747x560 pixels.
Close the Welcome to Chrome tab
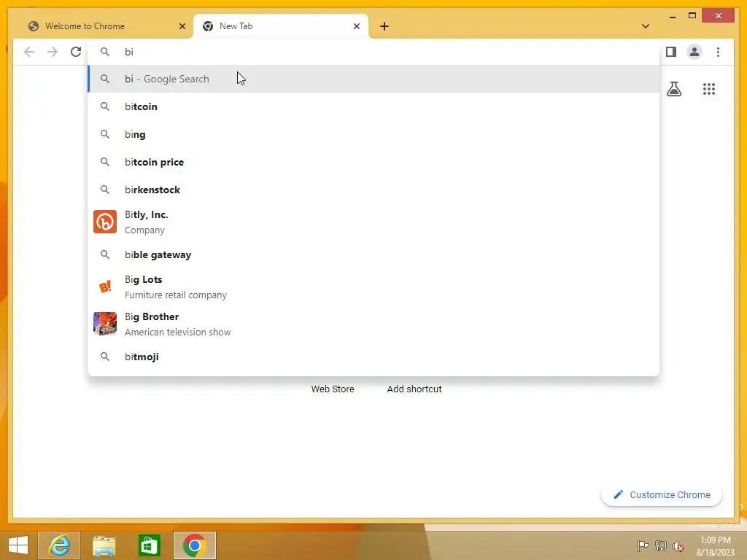(182, 26)
